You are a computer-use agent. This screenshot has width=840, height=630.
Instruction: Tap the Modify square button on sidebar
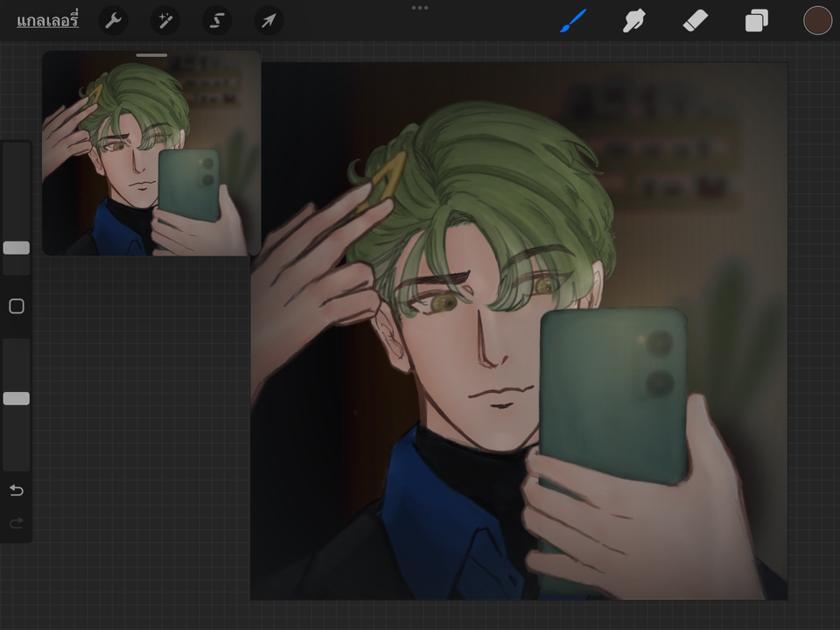coord(17,306)
